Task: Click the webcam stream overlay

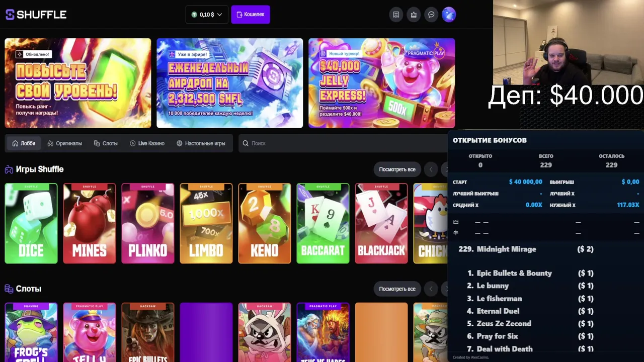Action: pos(569,43)
